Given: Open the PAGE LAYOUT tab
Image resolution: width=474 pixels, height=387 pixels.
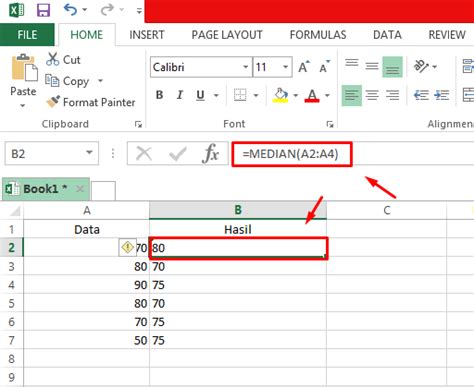Looking at the screenshot, I should point(227,35).
